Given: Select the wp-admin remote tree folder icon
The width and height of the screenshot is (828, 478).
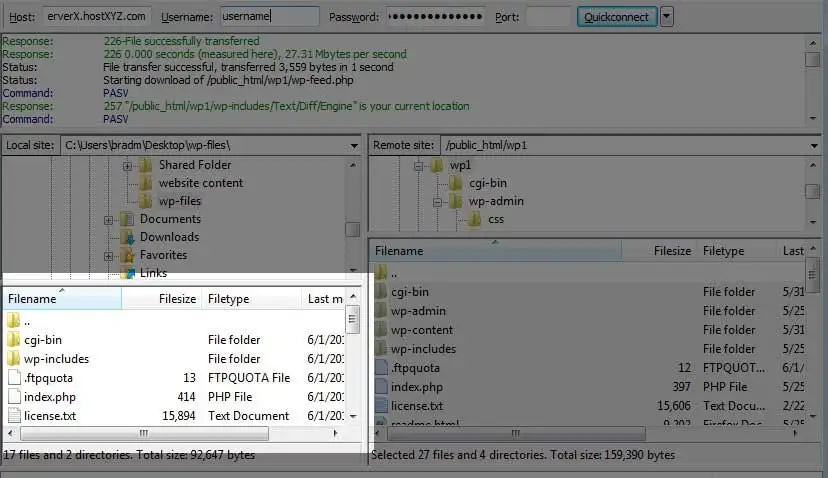Looking at the screenshot, I should coord(456,201).
